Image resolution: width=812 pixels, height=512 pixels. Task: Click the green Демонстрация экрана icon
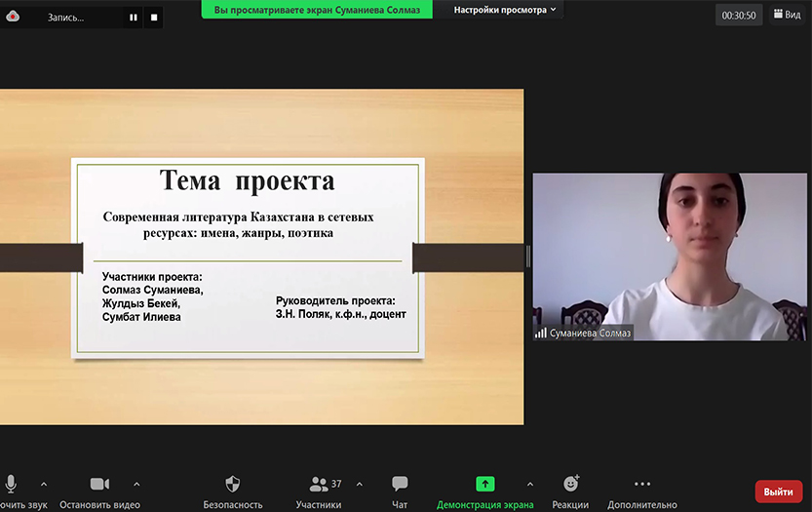[x=484, y=485]
